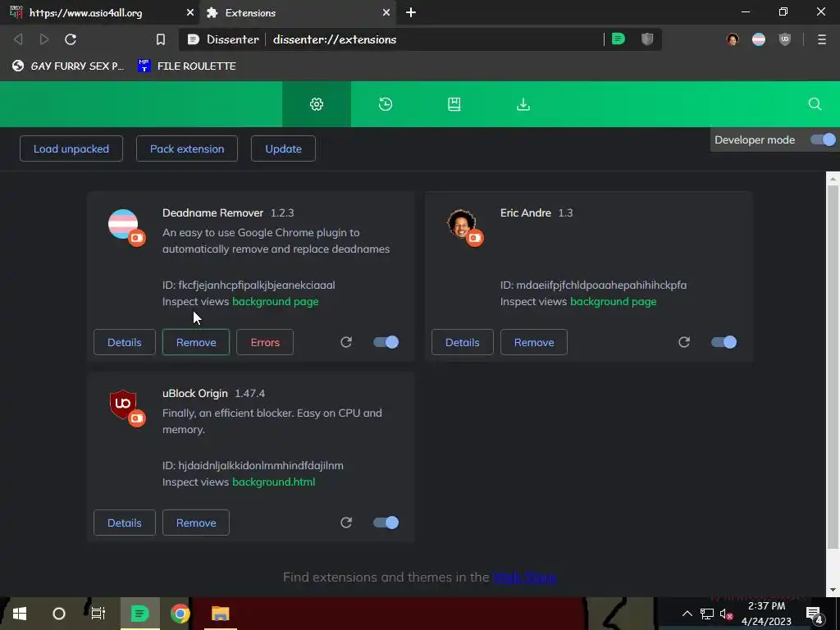Image resolution: width=840 pixels, height=630 pixels.
Task: Open the FILE ROULETTE bookmark
Action: [x=186, y=66]
